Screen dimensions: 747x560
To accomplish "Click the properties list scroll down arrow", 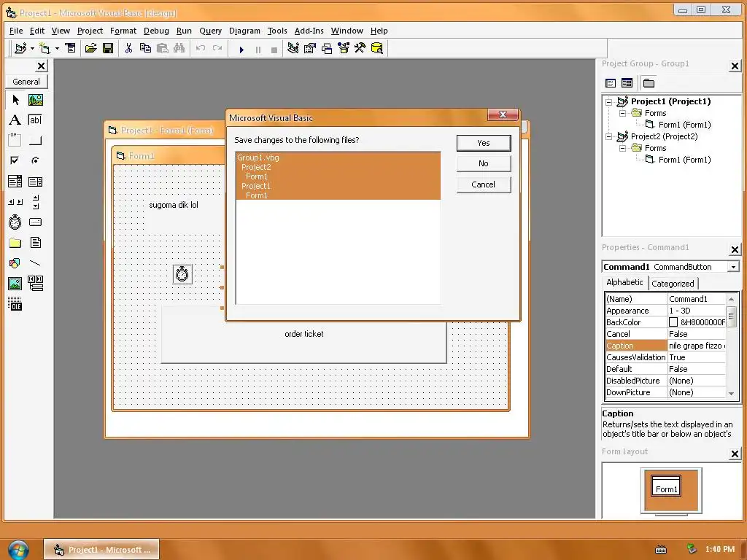I will tap(731, 393).
